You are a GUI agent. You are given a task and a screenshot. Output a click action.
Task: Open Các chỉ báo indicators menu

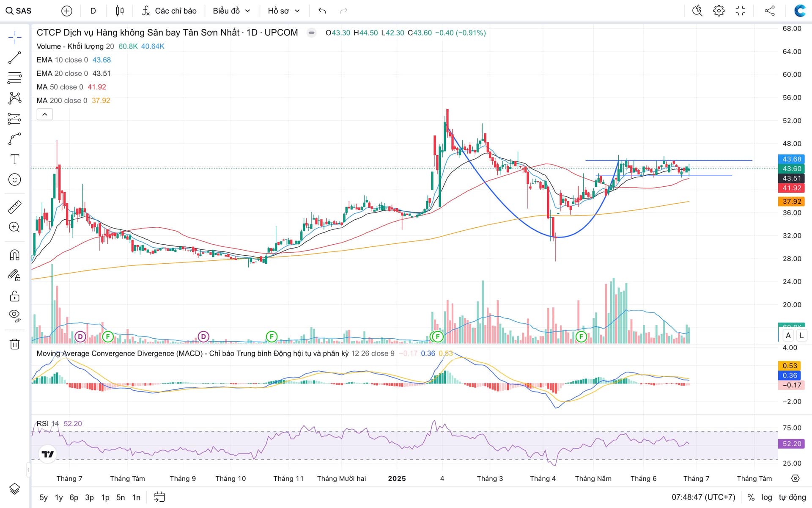[169, 11]
